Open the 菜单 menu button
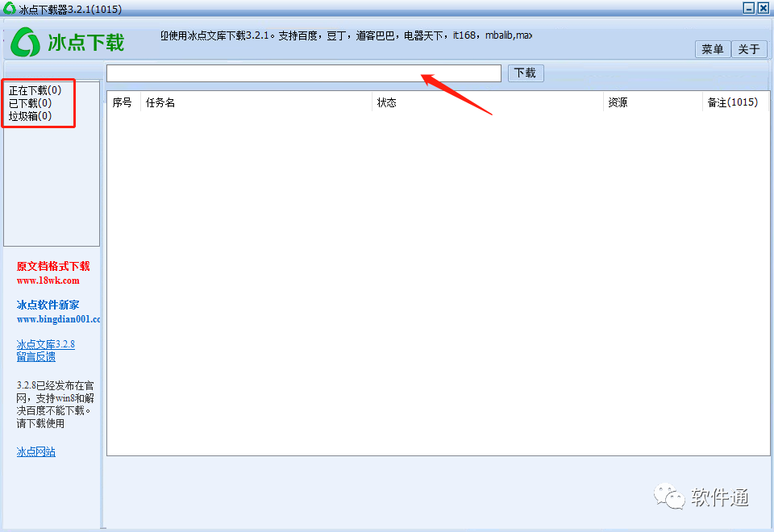This screenshot has height=532, width=774. point(712,49)
